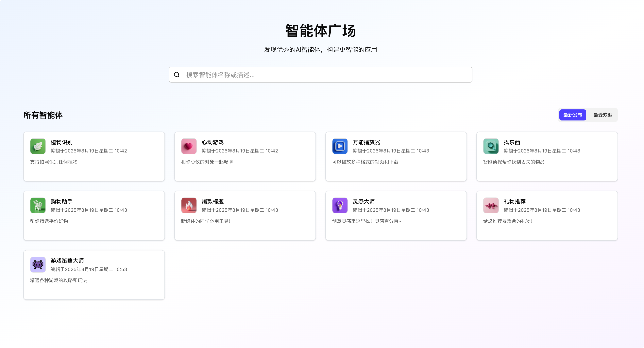The height and width of the screenshot is (348, 644).
Task: Open the 游戏策略大师 agent title
Action: [x=67, y=261]
